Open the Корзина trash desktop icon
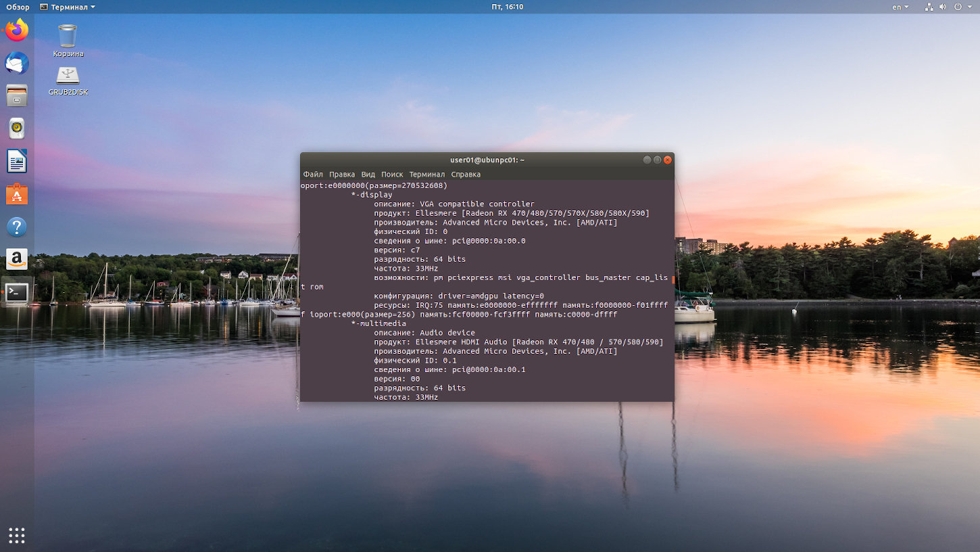The width and height of the screenshot is (980, 552). click(68, 41)
